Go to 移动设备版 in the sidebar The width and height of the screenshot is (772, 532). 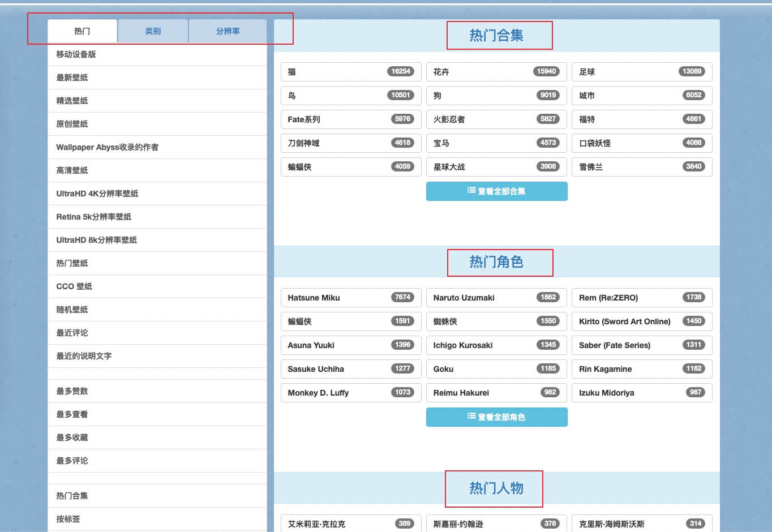pyautogui.click(x=157, y=54)
